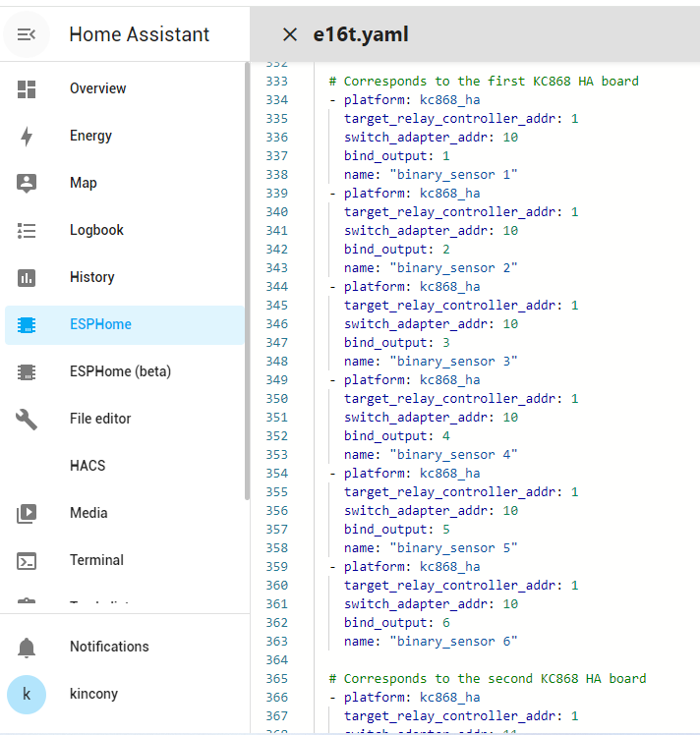Viewport: 700px width, 735px height.
Task: Click the Terminal console icon
Action: [27, 560]
